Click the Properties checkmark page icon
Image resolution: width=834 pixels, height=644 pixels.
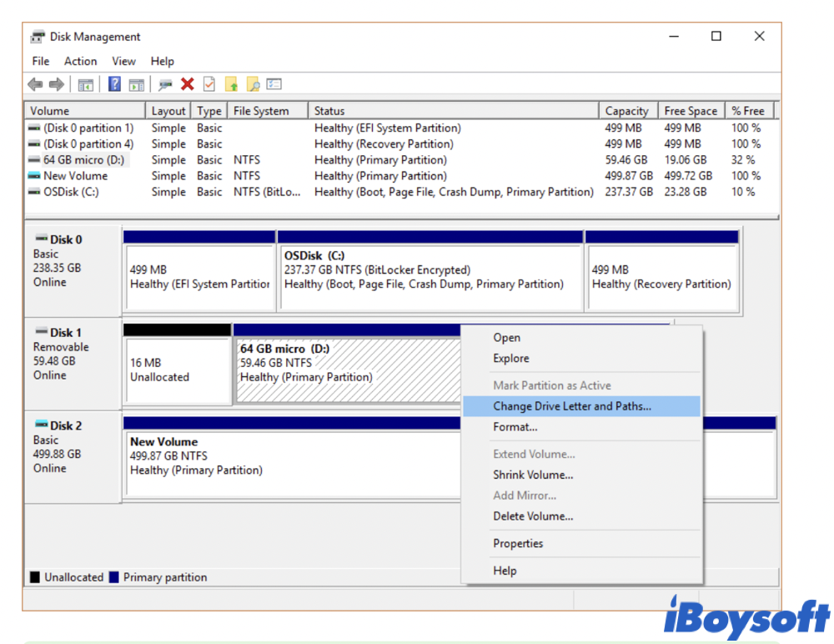[209, 84]
